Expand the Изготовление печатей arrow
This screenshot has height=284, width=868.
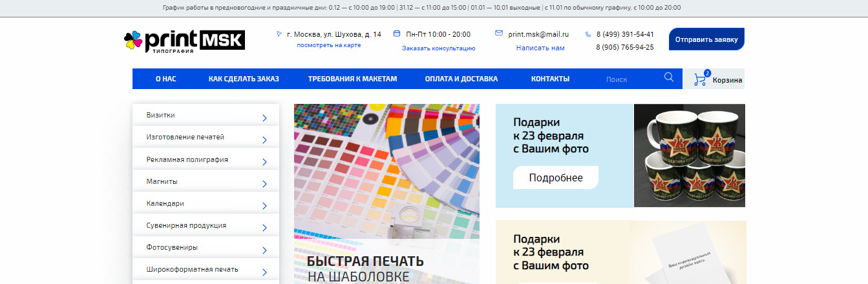click(265, 140)
